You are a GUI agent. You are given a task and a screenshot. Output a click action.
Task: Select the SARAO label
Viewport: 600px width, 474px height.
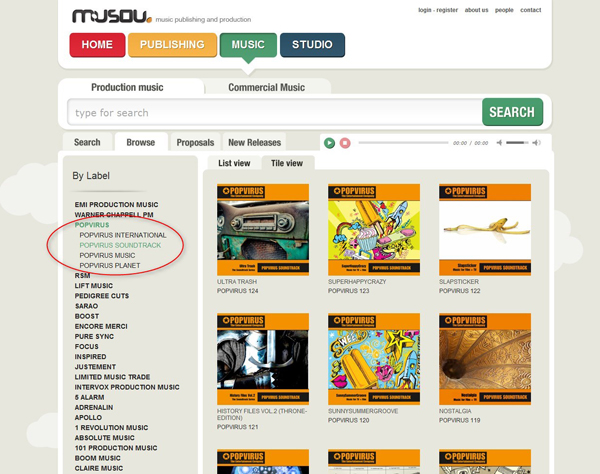[x=86, y=306]
